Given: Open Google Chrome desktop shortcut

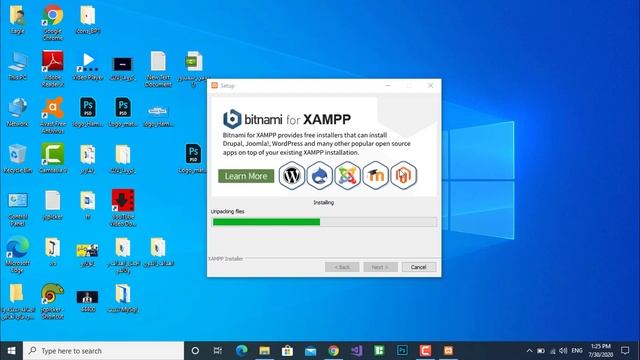Looking at the screenshot, I should click(x=53, y=22).
